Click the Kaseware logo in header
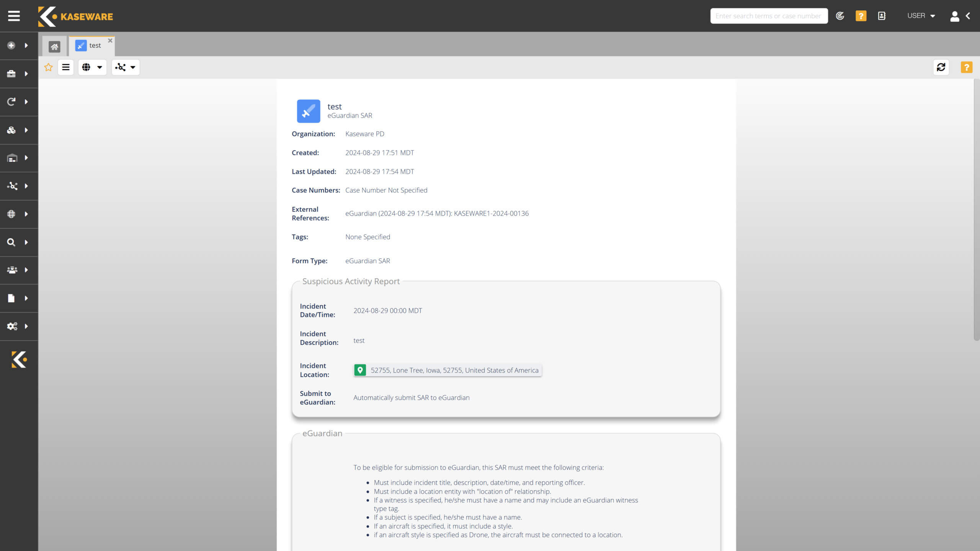The image size is (980, 551). click(75, 16)
